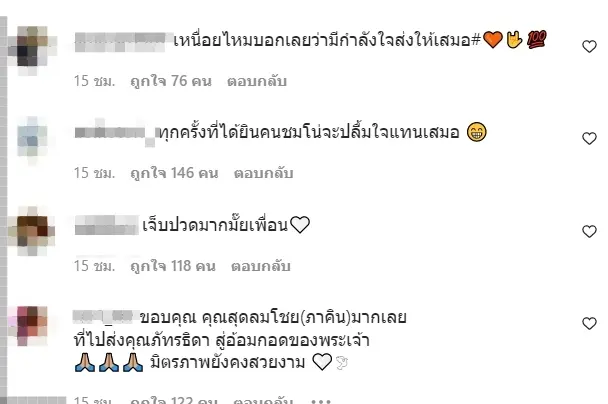Open the first comment's blurred username
Screen dimensions: 608x404
click(121, 42)
